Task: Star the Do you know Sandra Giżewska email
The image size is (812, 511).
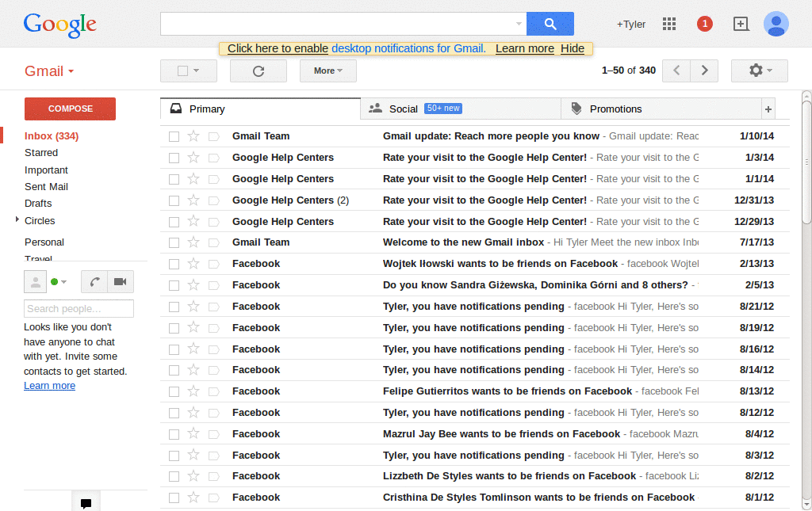Action: (193, 285)
